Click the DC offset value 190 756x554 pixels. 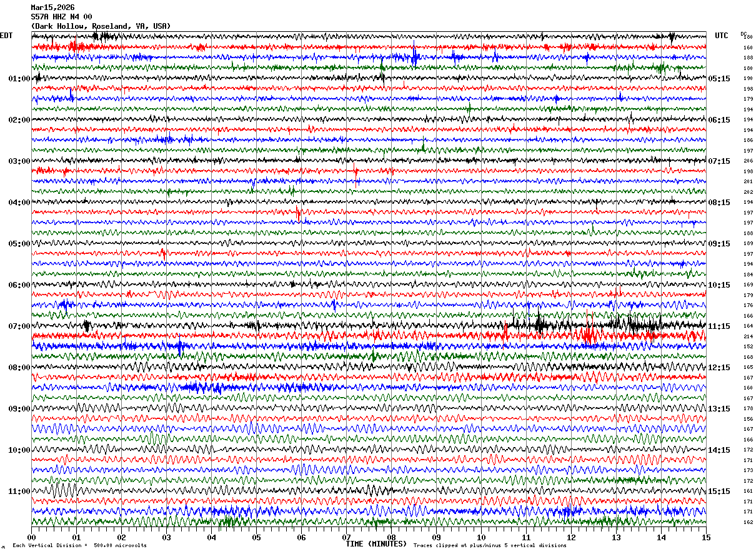(x=748, y=79)
